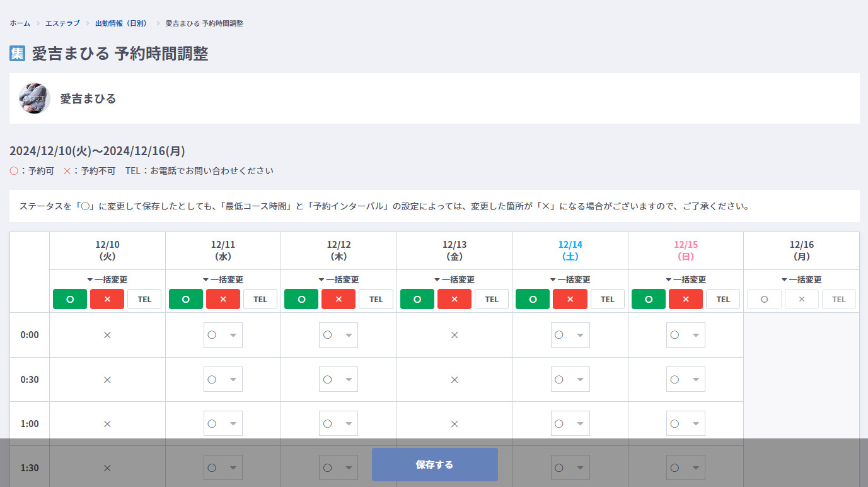
Task: Click the 愛吉まひる profile avatar
Action: point(35,98)
